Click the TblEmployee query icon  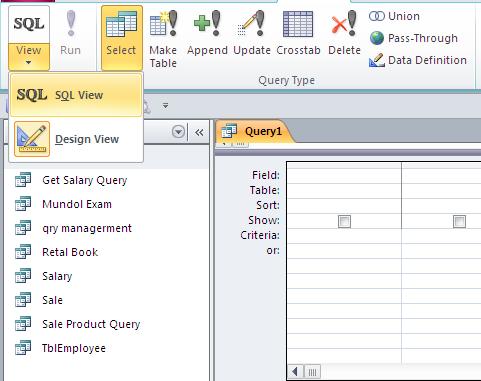(23, 348)
